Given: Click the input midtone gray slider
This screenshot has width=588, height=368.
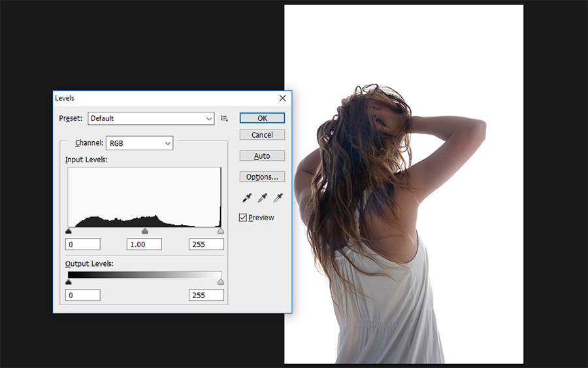Looking at the screenshot, I should tap(145, 231).
